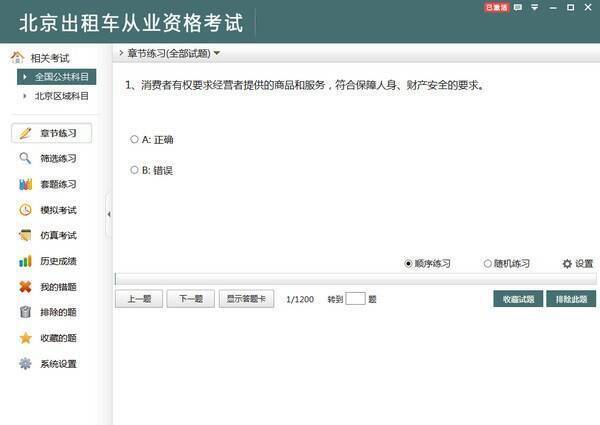The width and height of the screenshot is (600, 425).
Task: Click 上一题 previous question button
Action: pos(139,299)
